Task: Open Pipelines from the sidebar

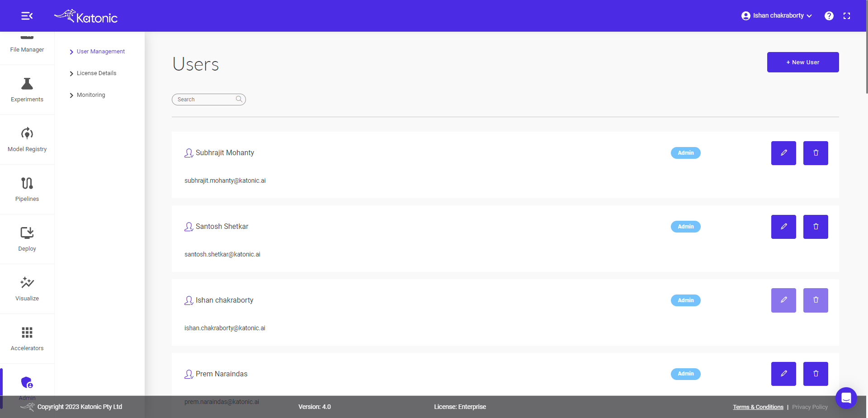Action: (27, 190)
